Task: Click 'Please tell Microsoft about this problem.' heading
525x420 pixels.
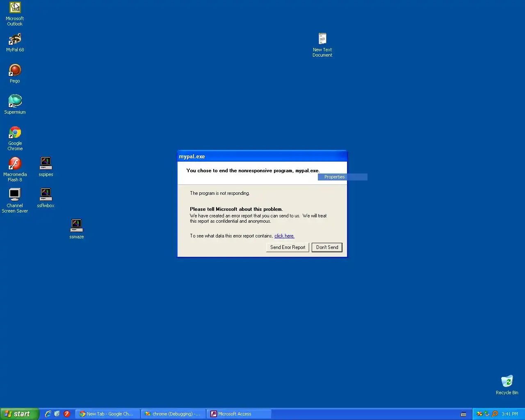Action: pyautogui.click(x=236, y=209)
